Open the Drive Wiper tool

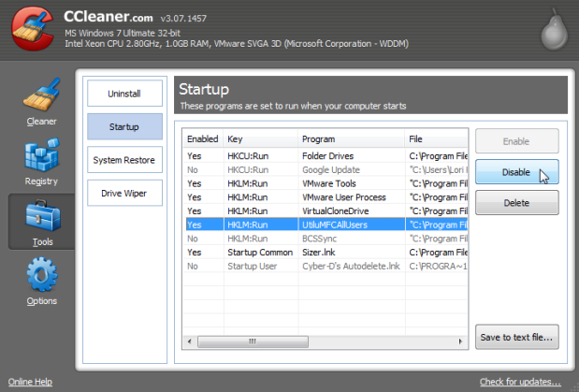tap(124, 193)
